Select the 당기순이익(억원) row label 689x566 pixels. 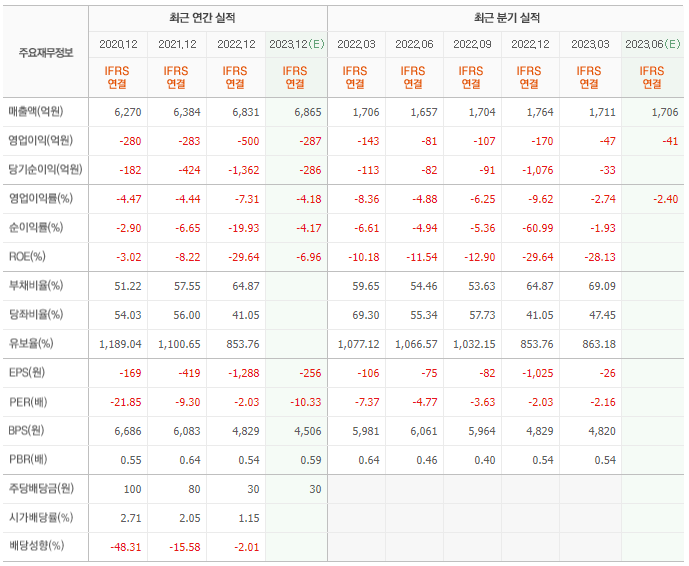[x=45, y=170]
